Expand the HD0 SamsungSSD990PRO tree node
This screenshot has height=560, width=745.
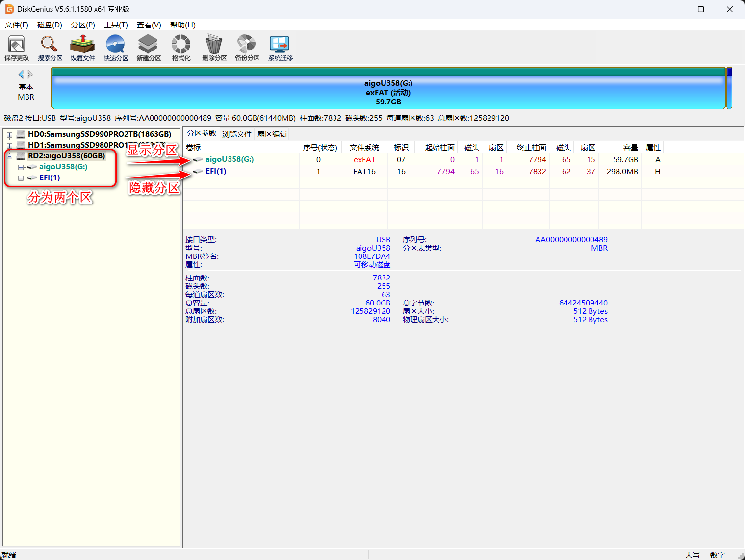point(9,135)
